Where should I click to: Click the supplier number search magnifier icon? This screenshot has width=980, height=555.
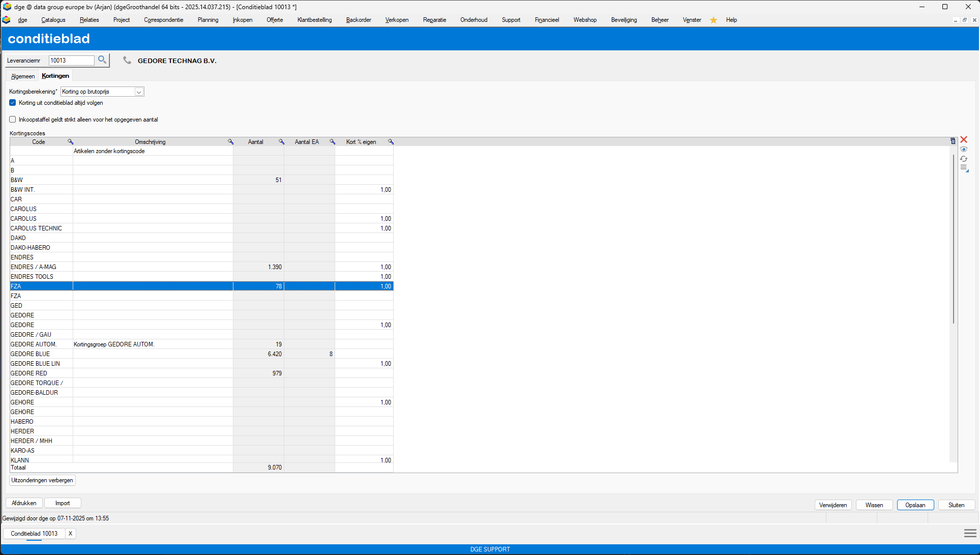(102, 60)
